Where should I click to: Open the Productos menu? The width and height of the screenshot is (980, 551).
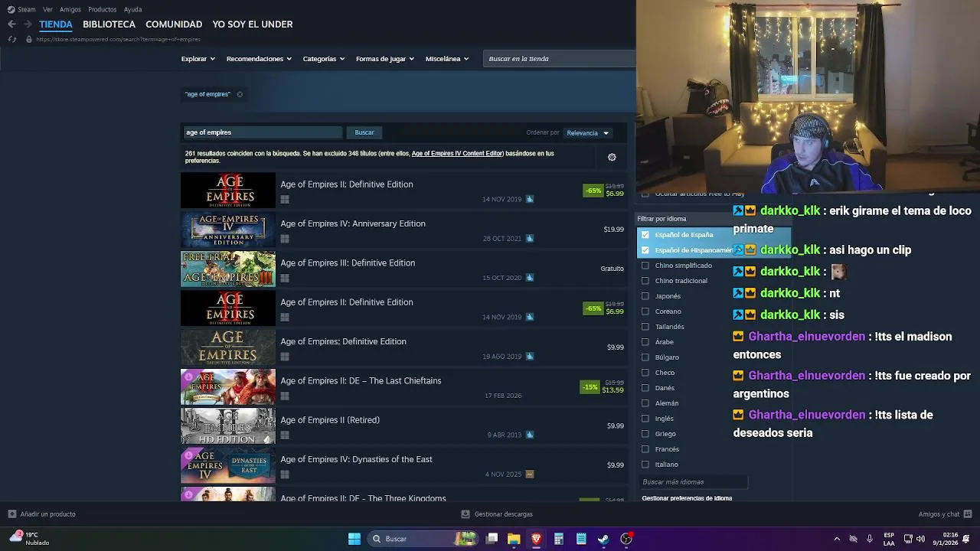tap(103, 9)
